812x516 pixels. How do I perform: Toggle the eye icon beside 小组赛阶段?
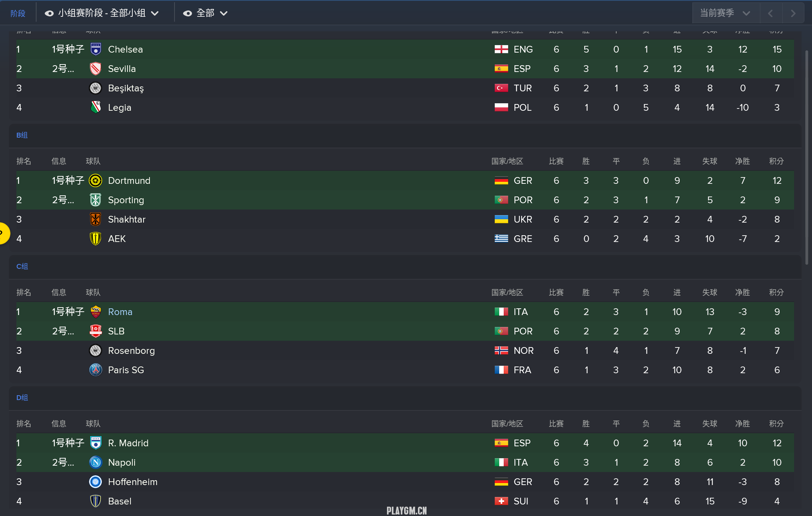tap(49, 13)
